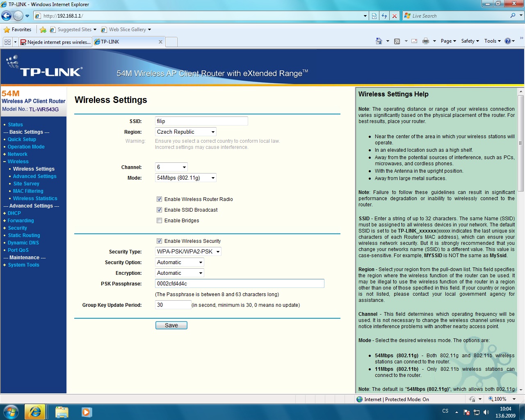Click the status bar security lock icon
This screenshot has height=420, width=525.
point(472,399)
